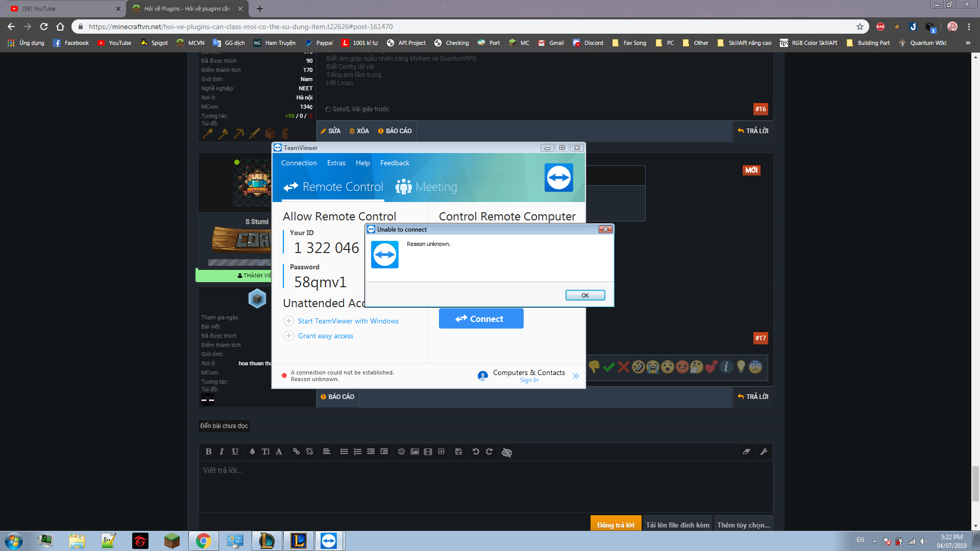Expand the bookmarks overflow chevron
This screenshot has width=980, height=551.
pyautogui.click(x=968, y=43)
